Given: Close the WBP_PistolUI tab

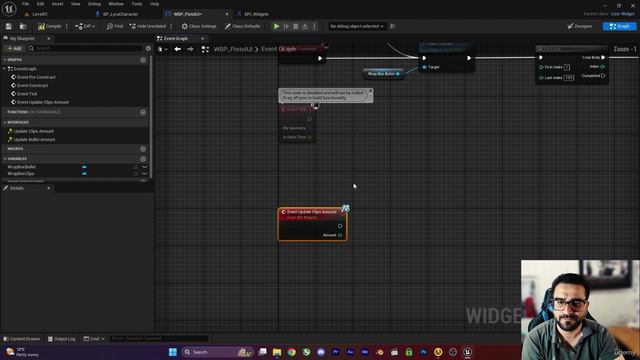Looking at the screenshot, I should click(x=227, y=14).
